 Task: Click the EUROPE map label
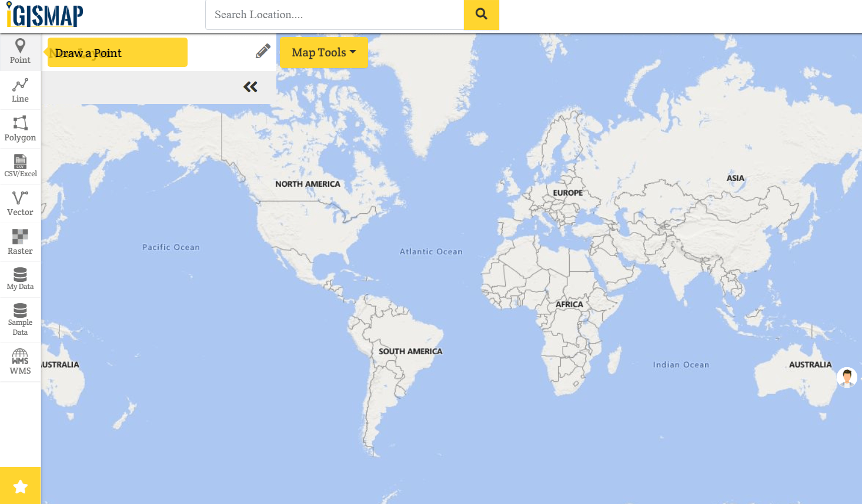point(568,193)
